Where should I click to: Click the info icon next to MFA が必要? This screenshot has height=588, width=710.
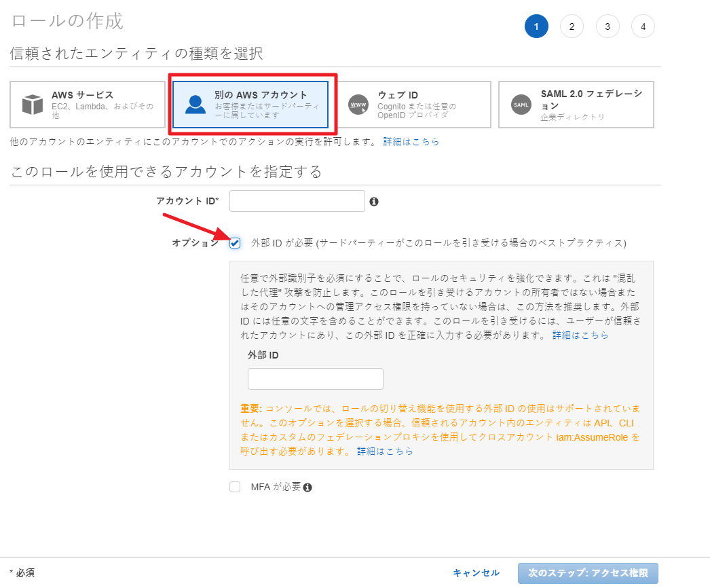pyautogui.click(x=307, y=488)
